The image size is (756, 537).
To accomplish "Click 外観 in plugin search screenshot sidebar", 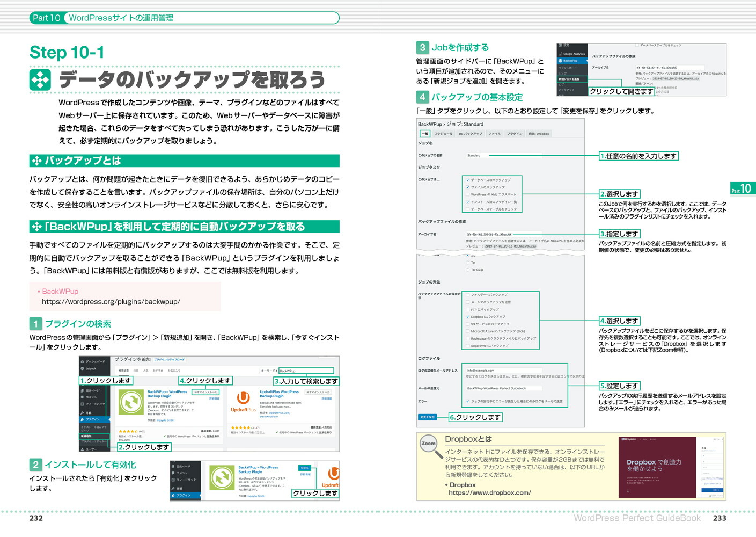I will pyautogui.click(x=86, y=413).
